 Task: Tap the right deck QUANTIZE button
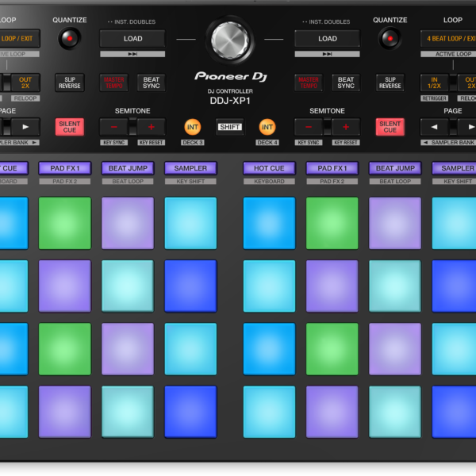pos(390,39)
